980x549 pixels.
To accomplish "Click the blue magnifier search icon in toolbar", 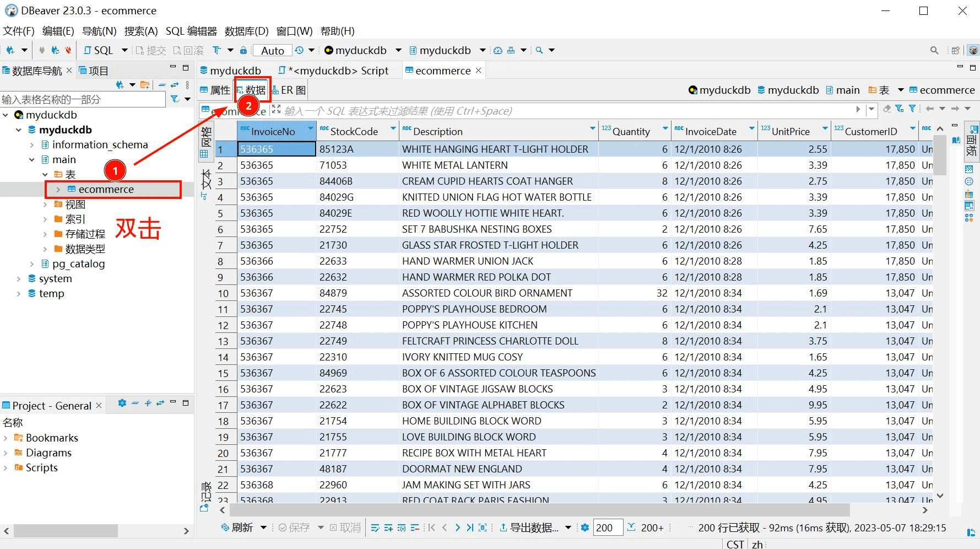I will [539, 50].
